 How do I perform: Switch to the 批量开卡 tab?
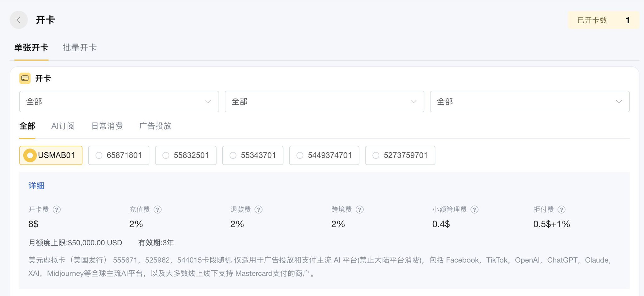[x=80, y=48]
